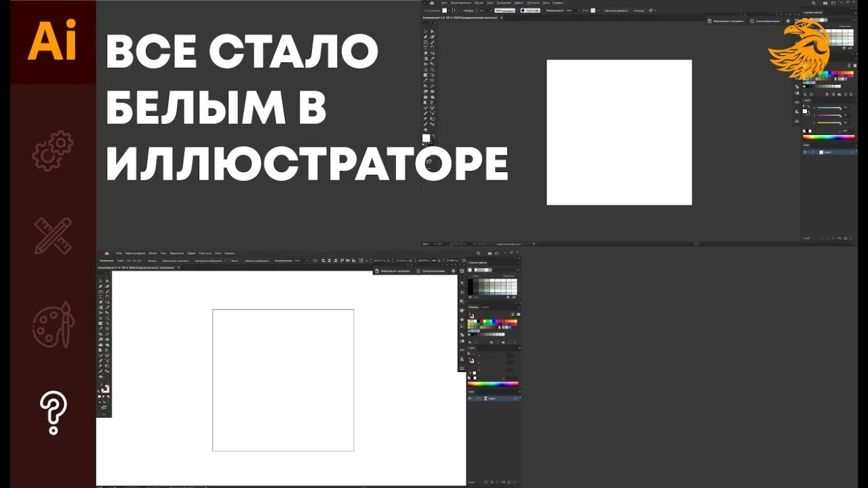
Task: Close the document tab in white-canvas window
Action: [x=179, y=268]
